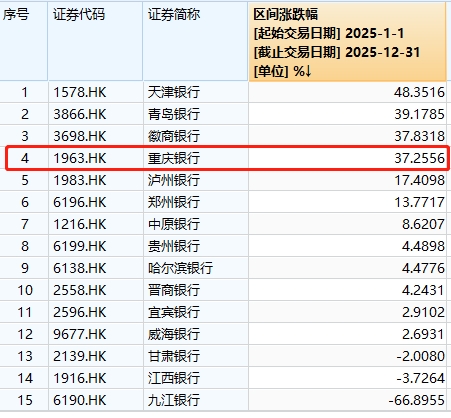
Task: Select the value 48.3516
Action: (419, 92)
